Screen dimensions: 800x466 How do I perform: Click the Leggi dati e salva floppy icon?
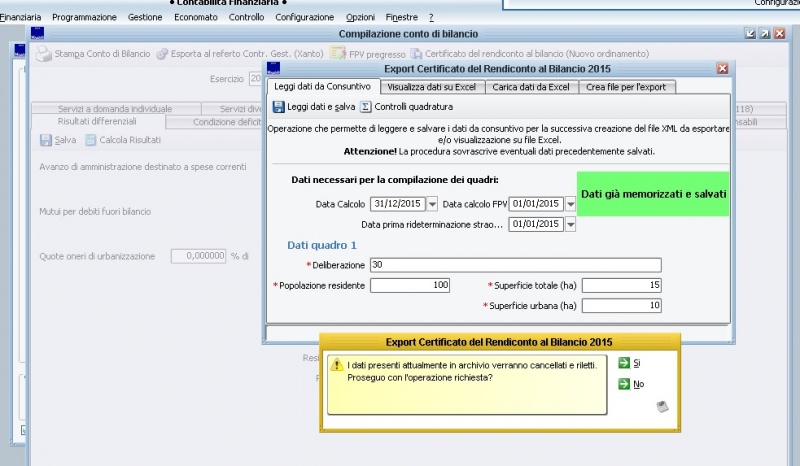tap(278, 107)
